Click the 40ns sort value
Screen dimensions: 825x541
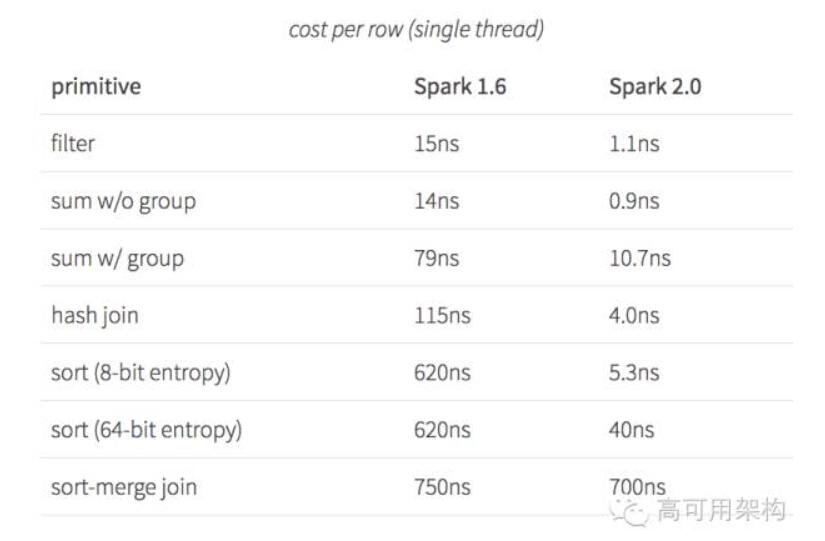tap(631, 430)
